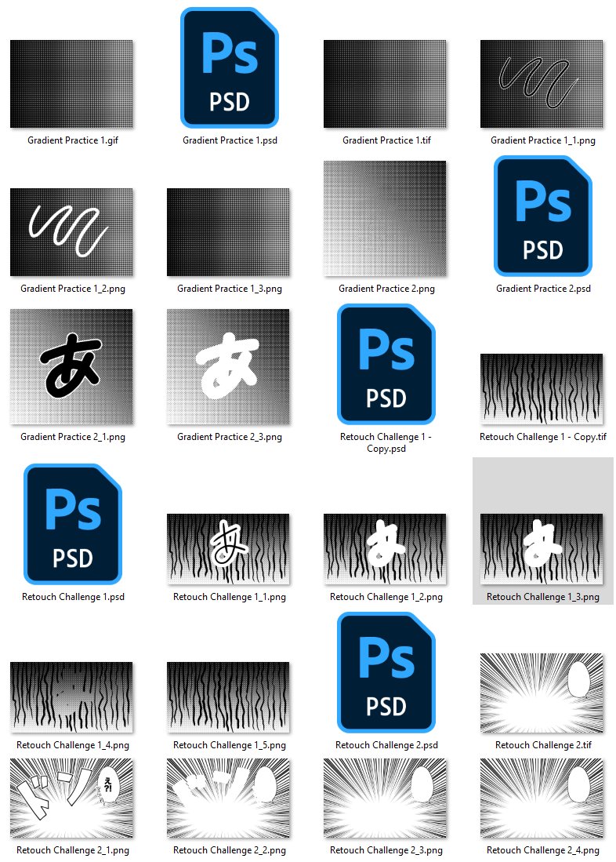The width and height of the screenshot is (616, 862).
Task: Select the Retouch Challenge 1.psd Photoshop icon
Action: [x=73, y=524]
